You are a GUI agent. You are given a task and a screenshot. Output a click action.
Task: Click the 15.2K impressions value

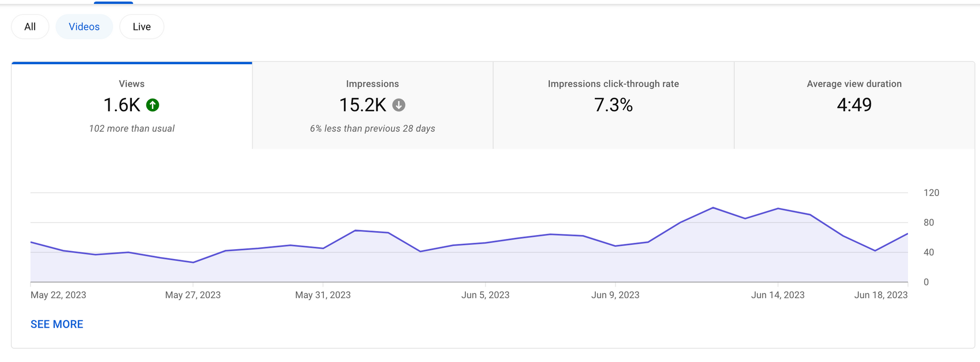(363, 105)
